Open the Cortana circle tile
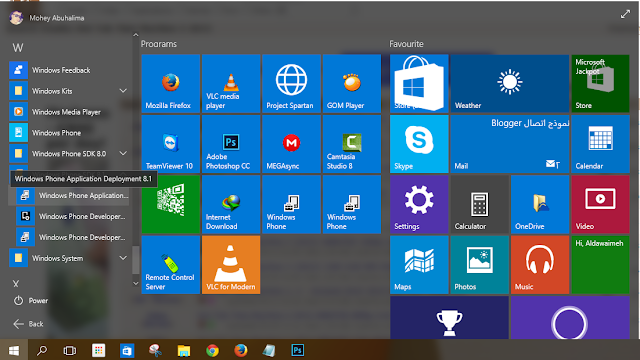 tap(570, 318)
